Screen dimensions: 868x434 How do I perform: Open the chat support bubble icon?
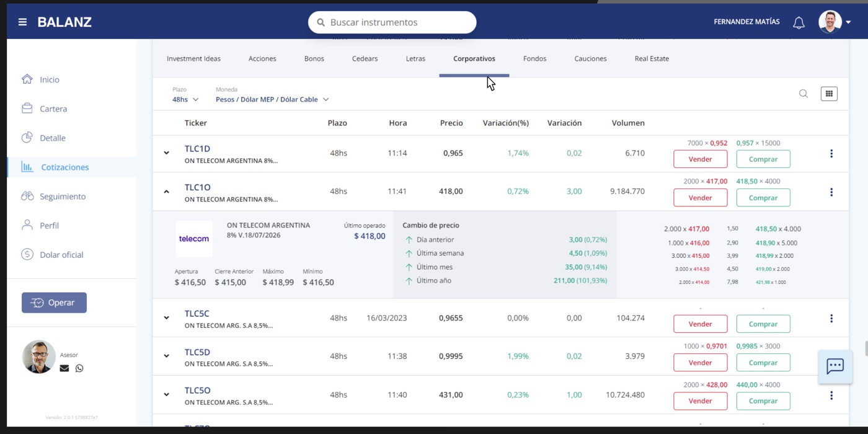point(835,366)
